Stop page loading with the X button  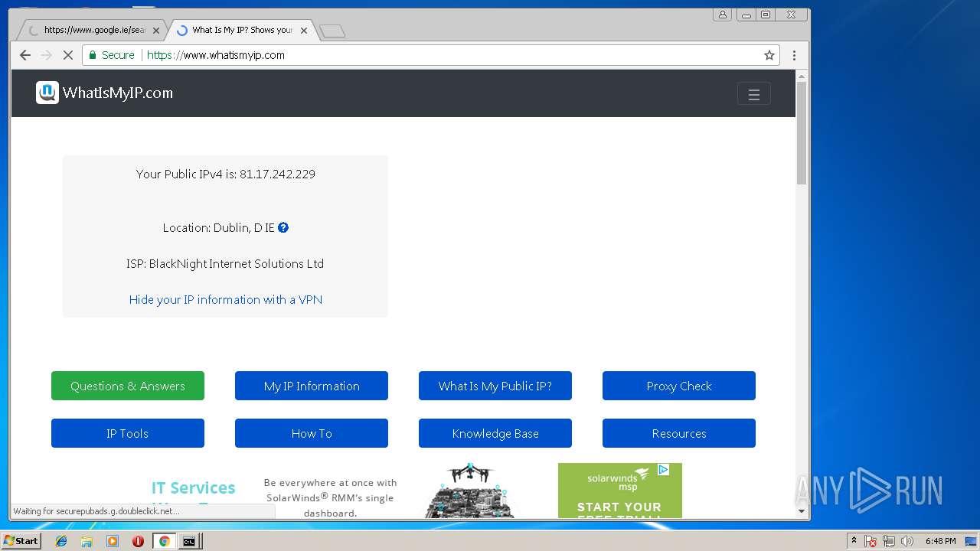[67, 55]
